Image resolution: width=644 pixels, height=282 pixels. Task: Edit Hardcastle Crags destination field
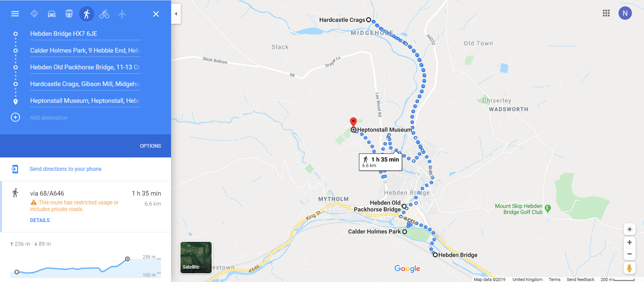click(x=85, y=84)
